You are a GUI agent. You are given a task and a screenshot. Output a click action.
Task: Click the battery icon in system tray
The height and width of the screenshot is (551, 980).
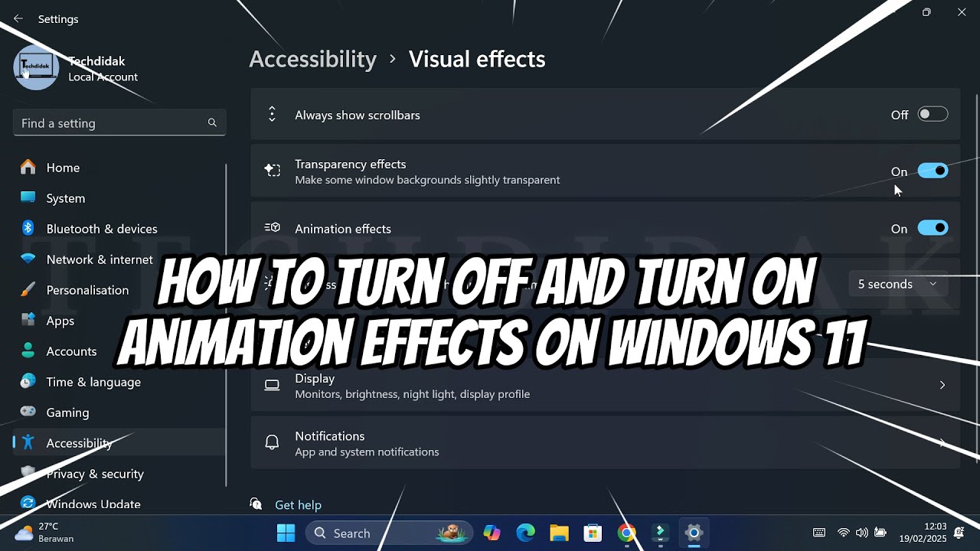[x=880, y=533]
